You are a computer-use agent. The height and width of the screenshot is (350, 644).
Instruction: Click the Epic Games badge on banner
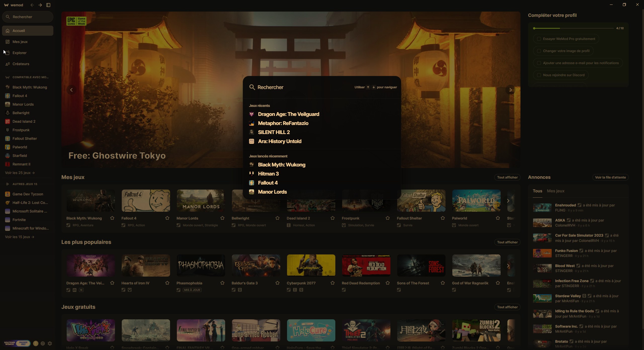[76, 21]
